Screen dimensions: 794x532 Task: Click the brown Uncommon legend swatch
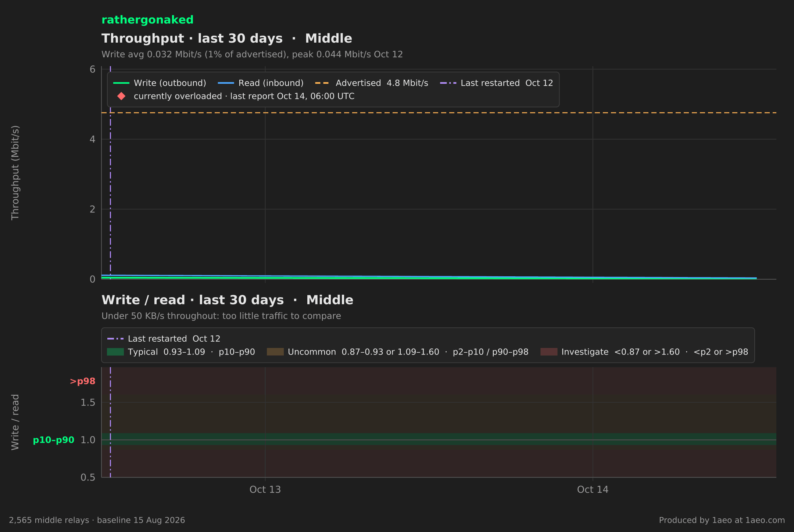(275, 352)
